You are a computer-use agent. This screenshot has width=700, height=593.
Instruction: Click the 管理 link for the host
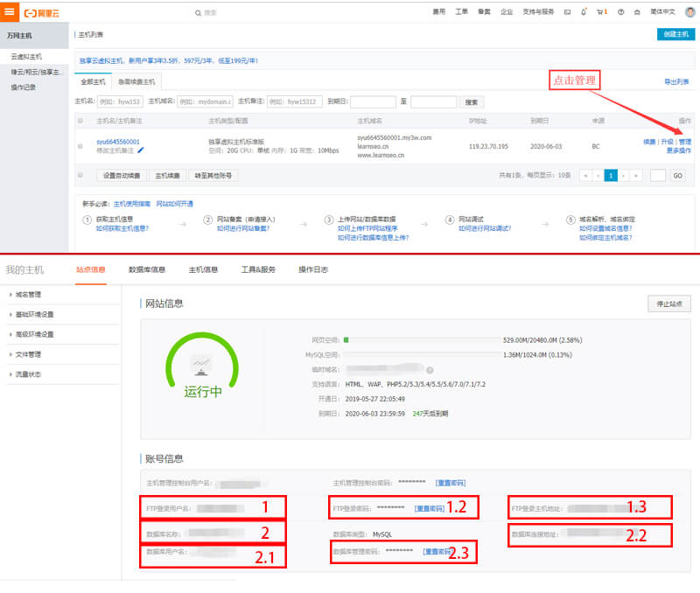click(x=684, y=142)
